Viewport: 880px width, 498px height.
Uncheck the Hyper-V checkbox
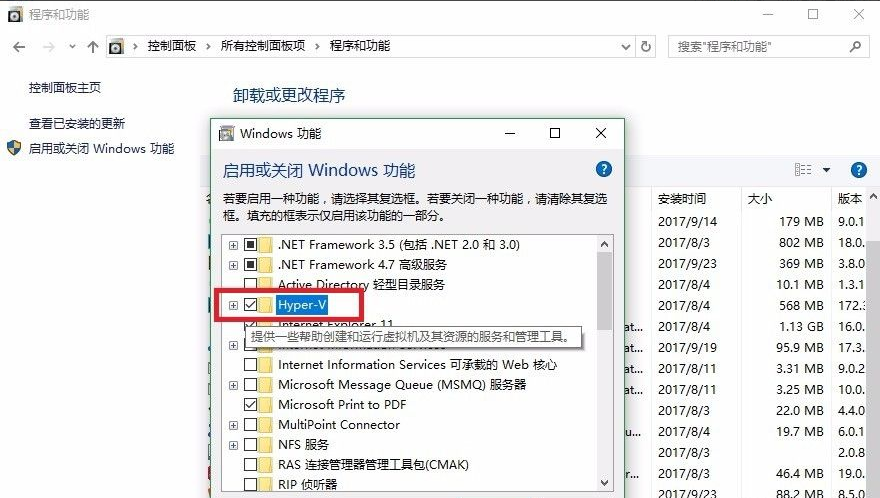[x=250, y=305]
